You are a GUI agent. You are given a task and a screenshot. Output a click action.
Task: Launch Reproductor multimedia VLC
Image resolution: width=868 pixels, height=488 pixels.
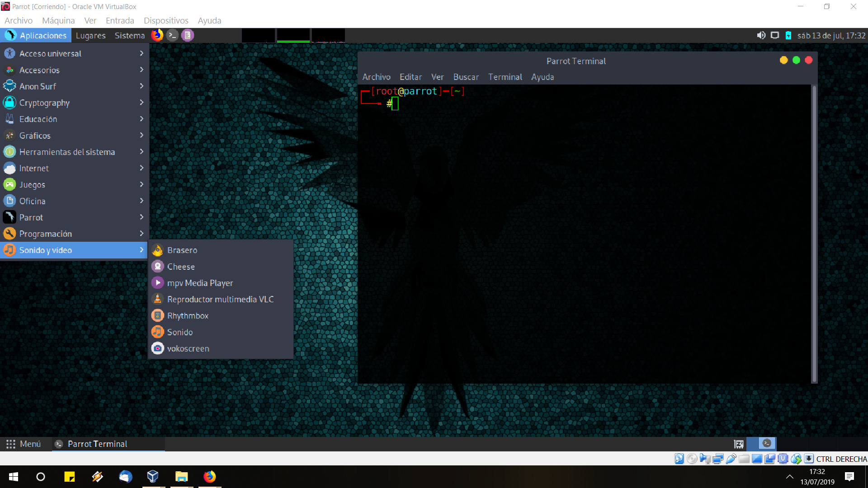point(221,299)
